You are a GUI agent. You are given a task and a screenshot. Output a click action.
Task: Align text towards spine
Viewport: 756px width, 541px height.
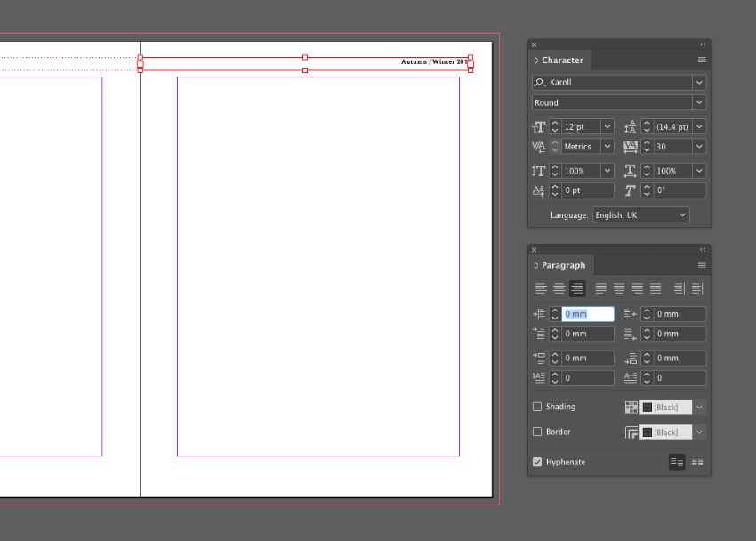tap(679, 288)
